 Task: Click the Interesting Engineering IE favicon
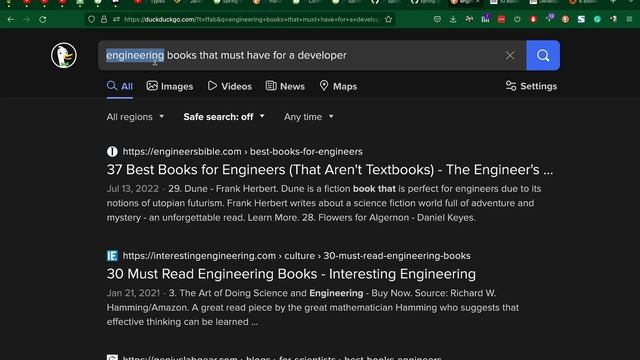[112, 256]
